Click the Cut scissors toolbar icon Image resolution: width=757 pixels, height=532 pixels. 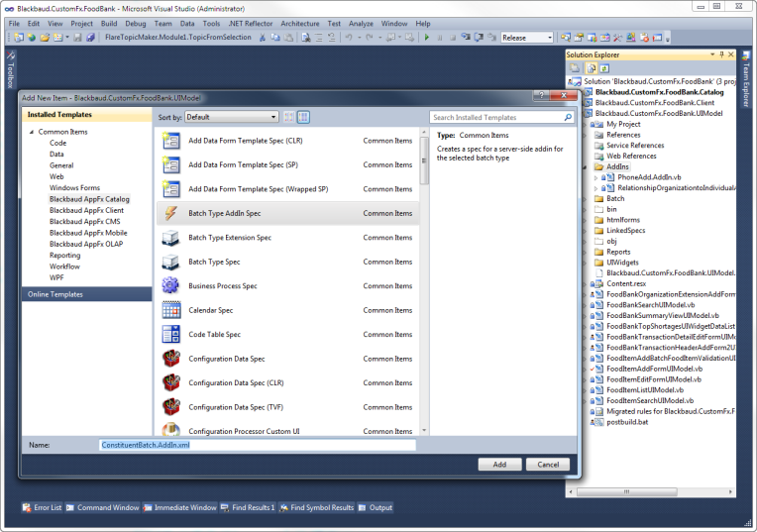263,38
